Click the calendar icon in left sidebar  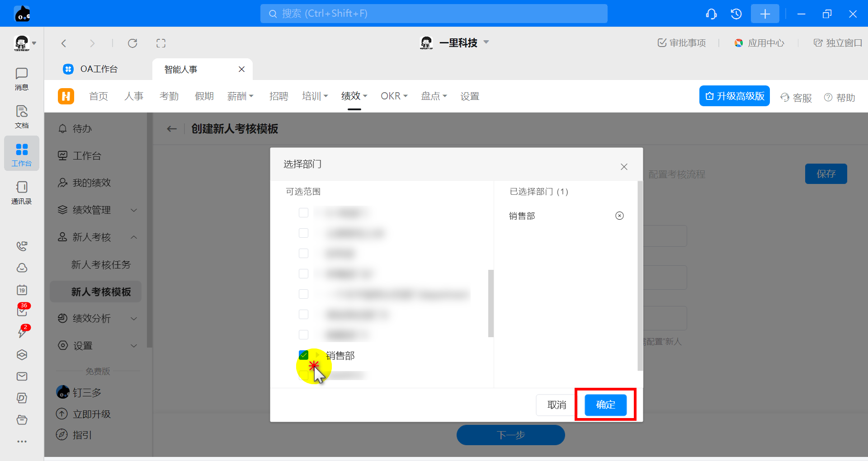coord(22,290)
